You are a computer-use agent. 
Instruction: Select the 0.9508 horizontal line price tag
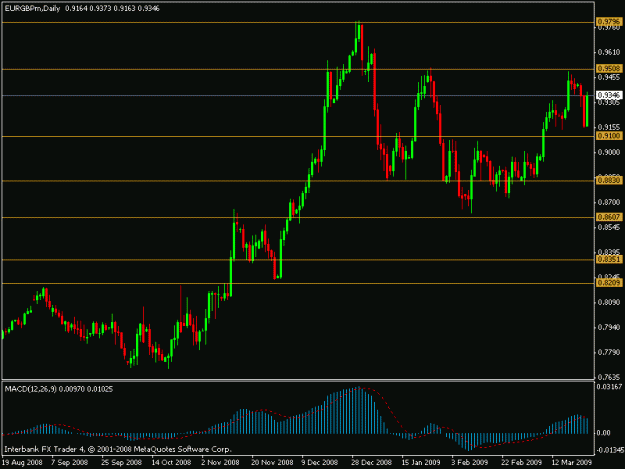(609, 69)
